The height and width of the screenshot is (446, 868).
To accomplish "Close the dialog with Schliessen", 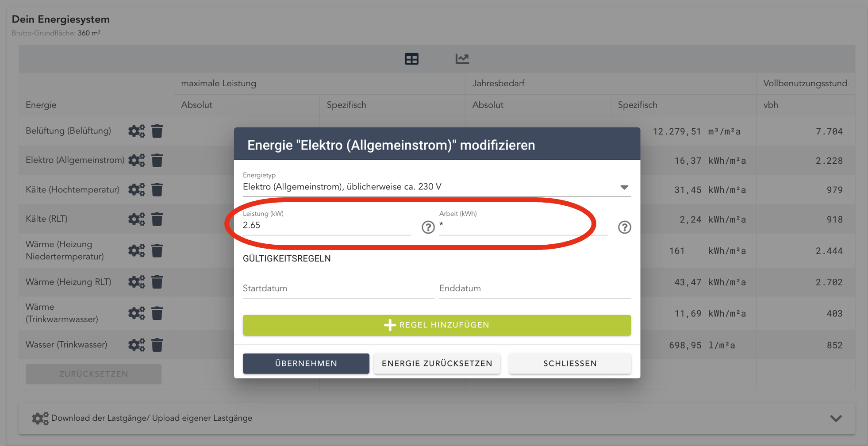I will pyautogui.click(x=570, y=363).
